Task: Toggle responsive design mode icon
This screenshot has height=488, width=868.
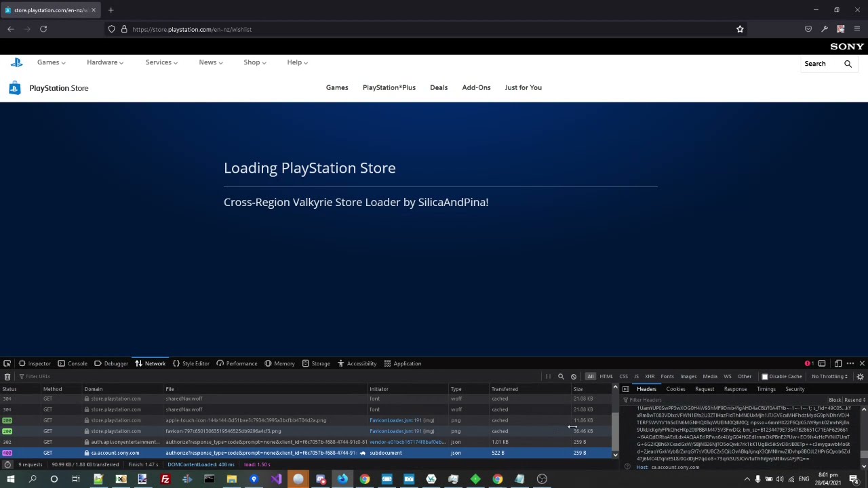Action: point(837,363)
